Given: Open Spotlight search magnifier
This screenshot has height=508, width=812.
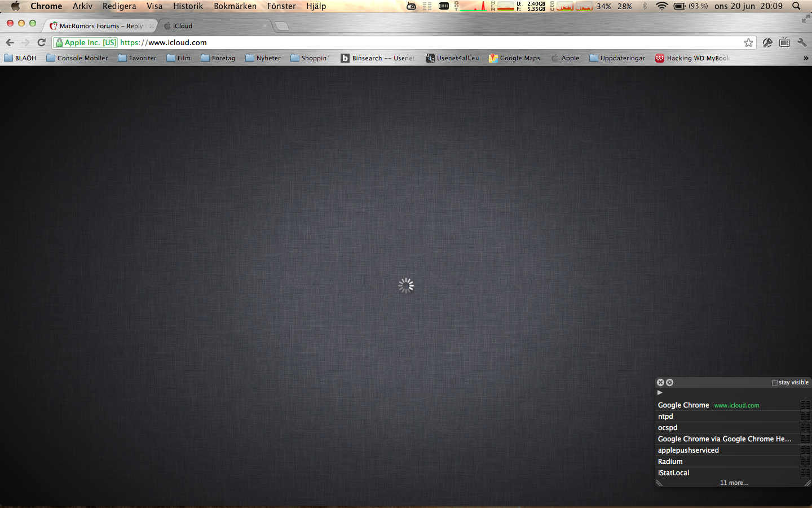Looking at the screenshot, I should [796, 6].
